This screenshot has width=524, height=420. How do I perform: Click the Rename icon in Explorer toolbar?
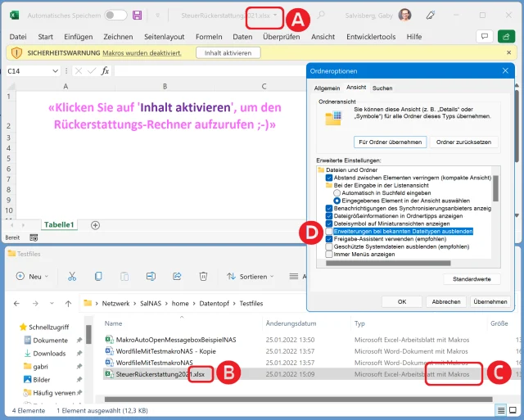pos(151,277)
